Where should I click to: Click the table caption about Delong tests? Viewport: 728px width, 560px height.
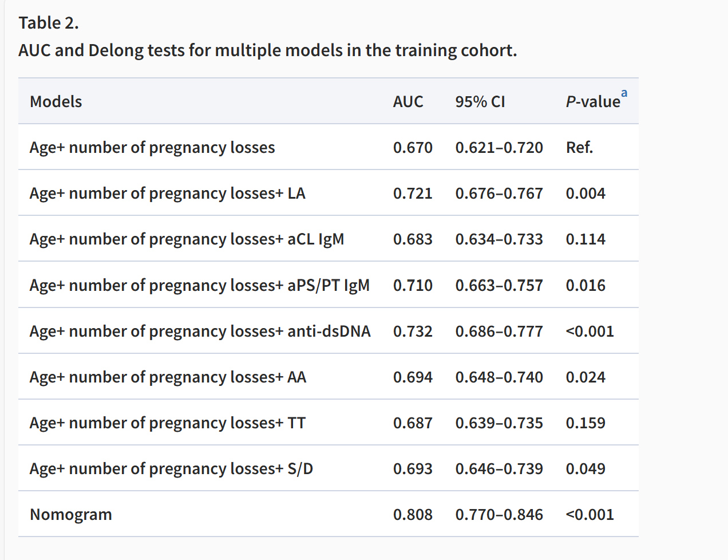coord(267,50)
